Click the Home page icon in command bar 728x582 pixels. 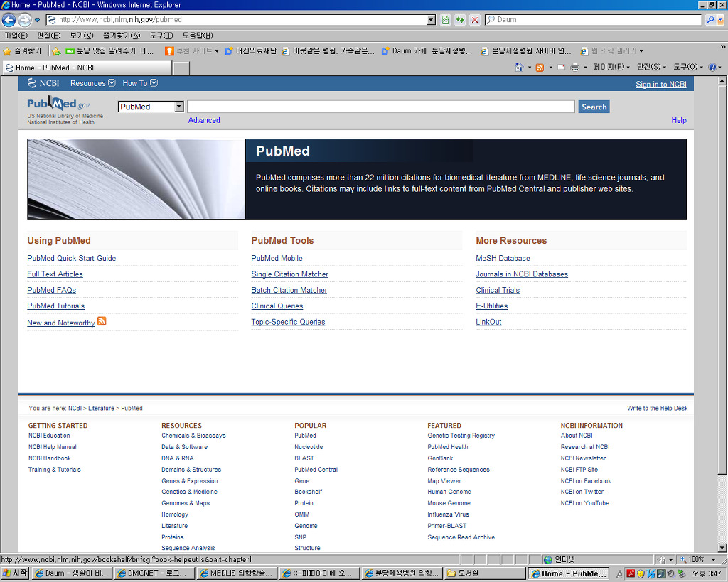519,68
